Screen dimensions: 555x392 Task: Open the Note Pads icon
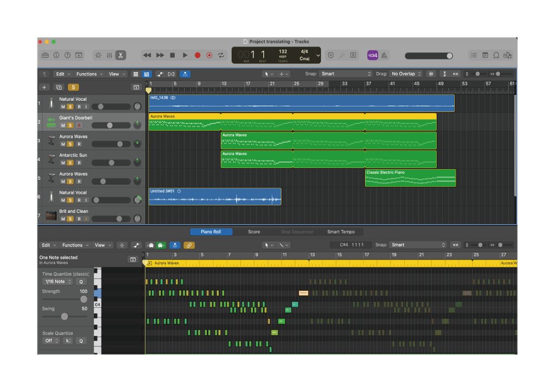[485, 55]
